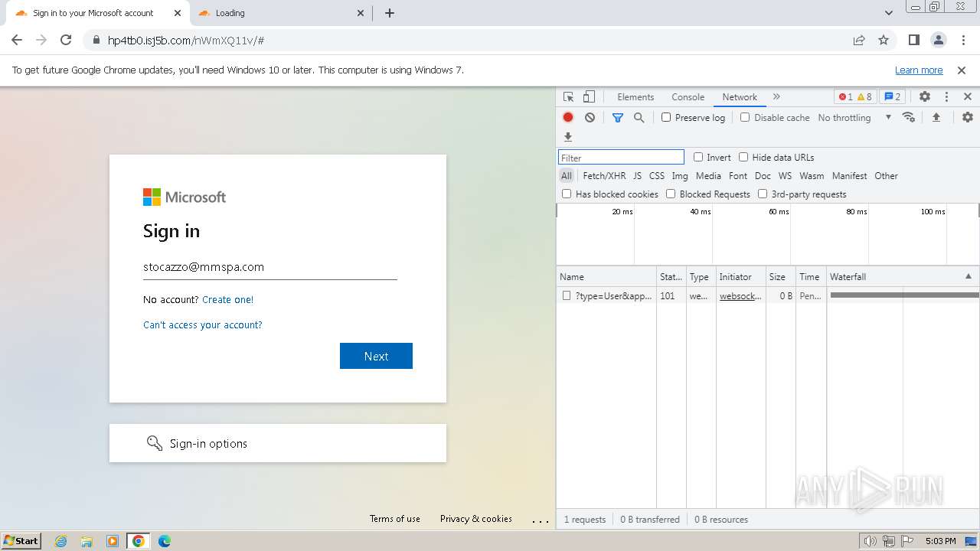Open Terms of use link
This screenshot has height=551, width=980.
(x=395, y=518)
